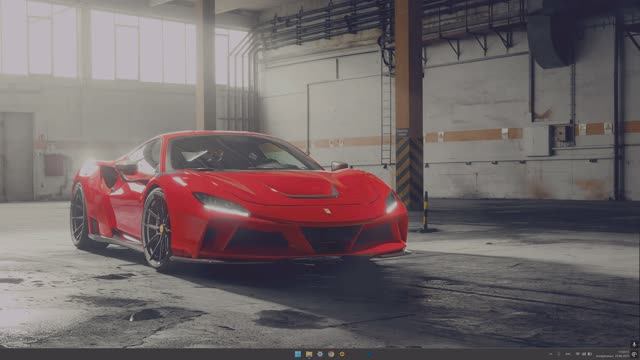Viewport: 640px width, 360px height.
Task: Open the taskbar clock and date
Action: tap(612, 354)
